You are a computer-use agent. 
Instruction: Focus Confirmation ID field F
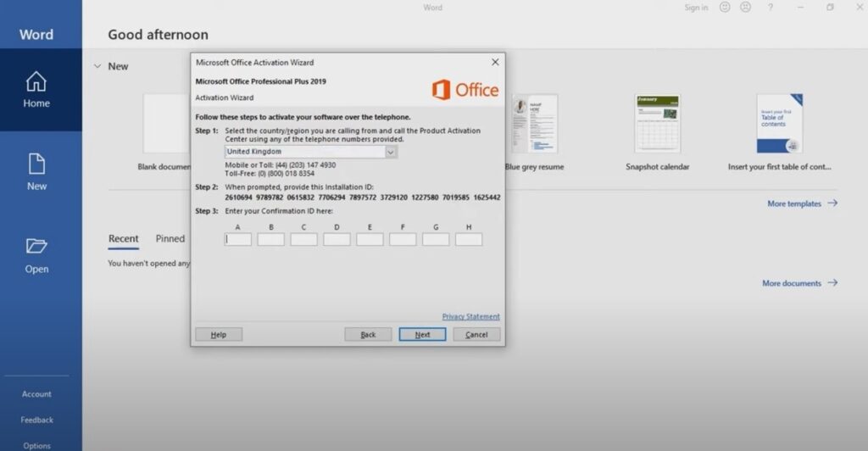coord(403,239)
